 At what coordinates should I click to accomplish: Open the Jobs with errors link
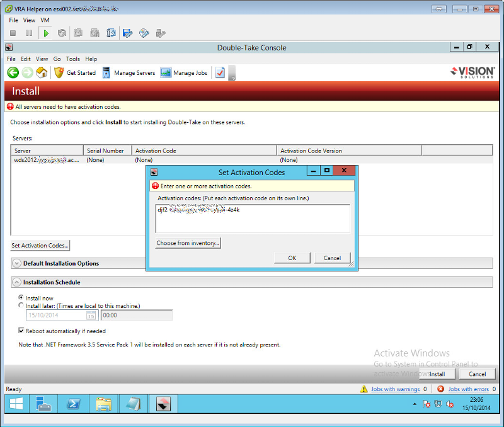pos(468,389)
